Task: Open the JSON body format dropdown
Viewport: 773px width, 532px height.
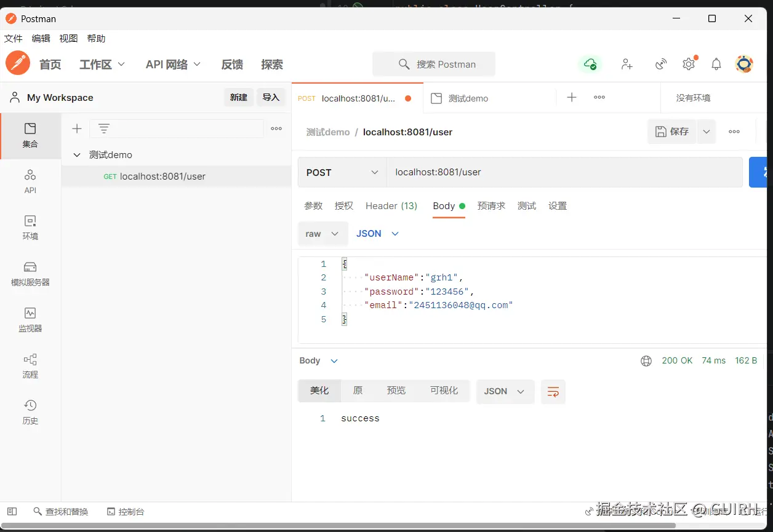Action: pyautogui.click(x=377, y=234)
